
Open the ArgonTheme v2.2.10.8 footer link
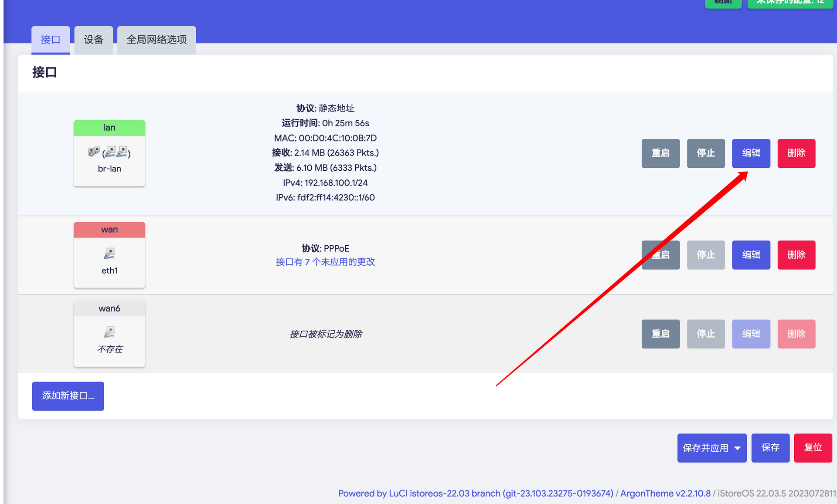(665, 493)
